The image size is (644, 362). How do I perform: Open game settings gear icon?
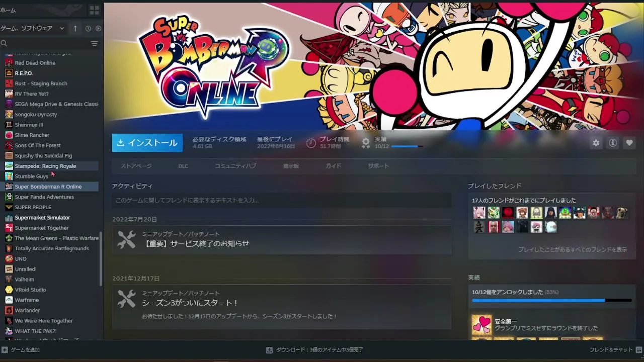coord(596,143)
